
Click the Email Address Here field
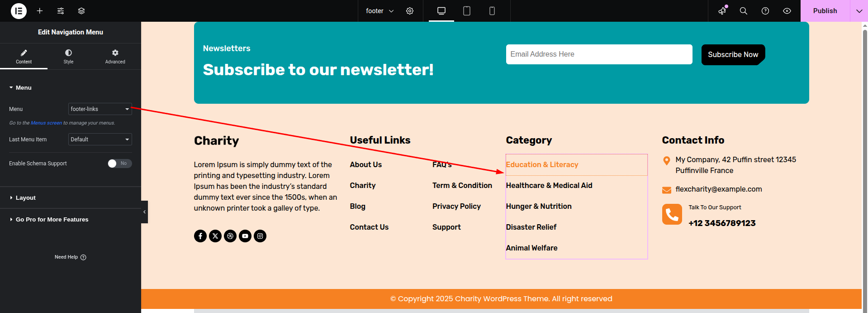click(599, 54)
